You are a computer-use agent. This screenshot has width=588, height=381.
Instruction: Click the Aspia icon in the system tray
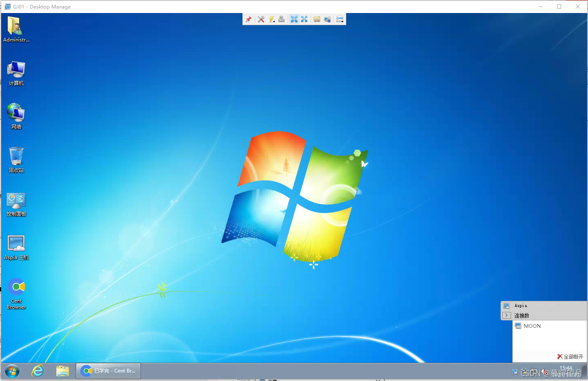515,371
